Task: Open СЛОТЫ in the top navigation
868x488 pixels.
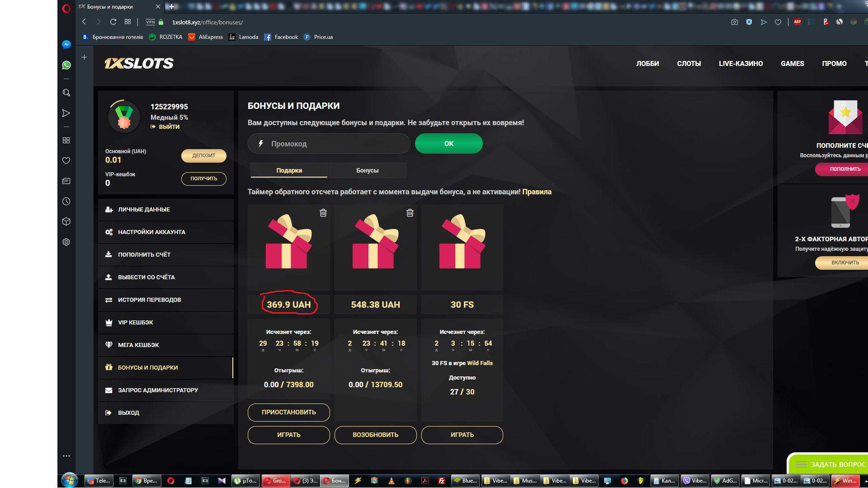Action: coord(689,64)
